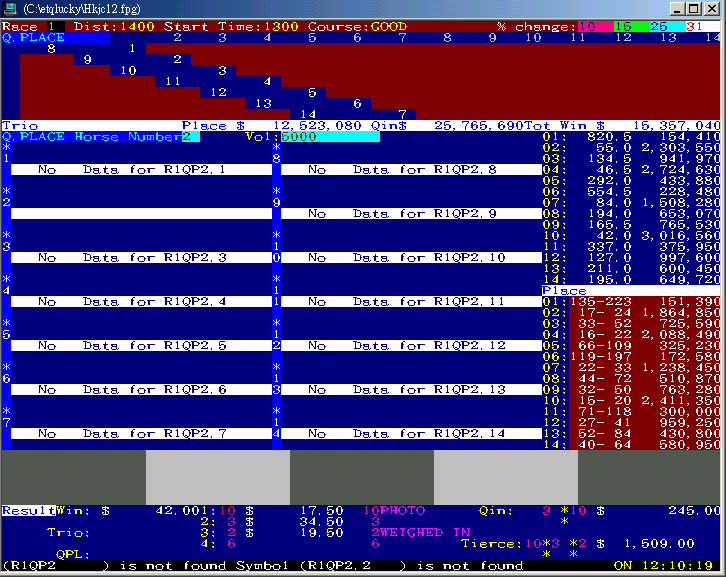Click the No Data for R1QP2,14 row

click(406, 434)
